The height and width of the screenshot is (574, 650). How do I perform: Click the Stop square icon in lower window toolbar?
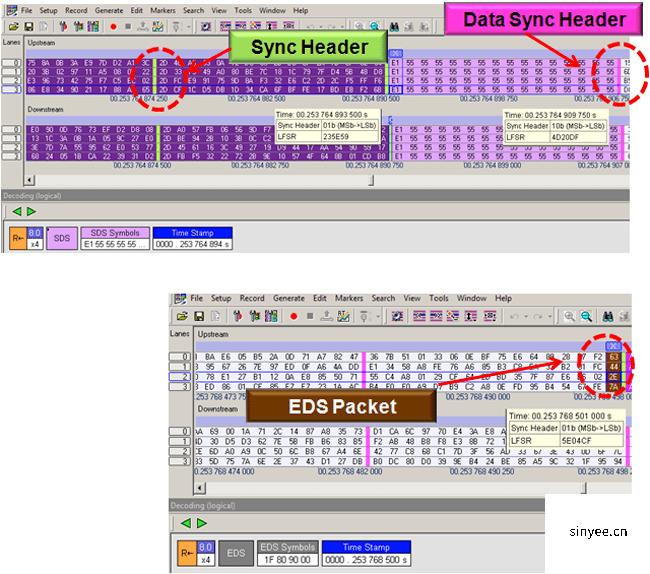[309, 316]
